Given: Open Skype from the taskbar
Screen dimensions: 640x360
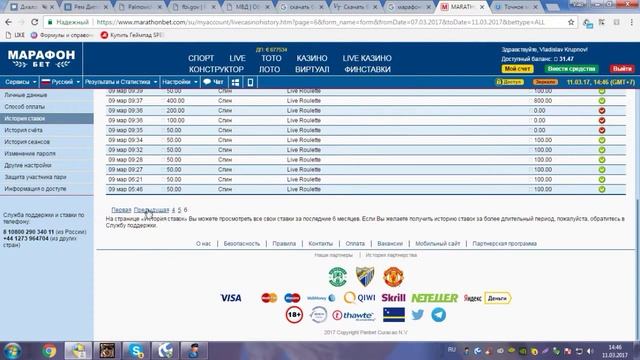Looking at the screenshot, I should 136,351.
